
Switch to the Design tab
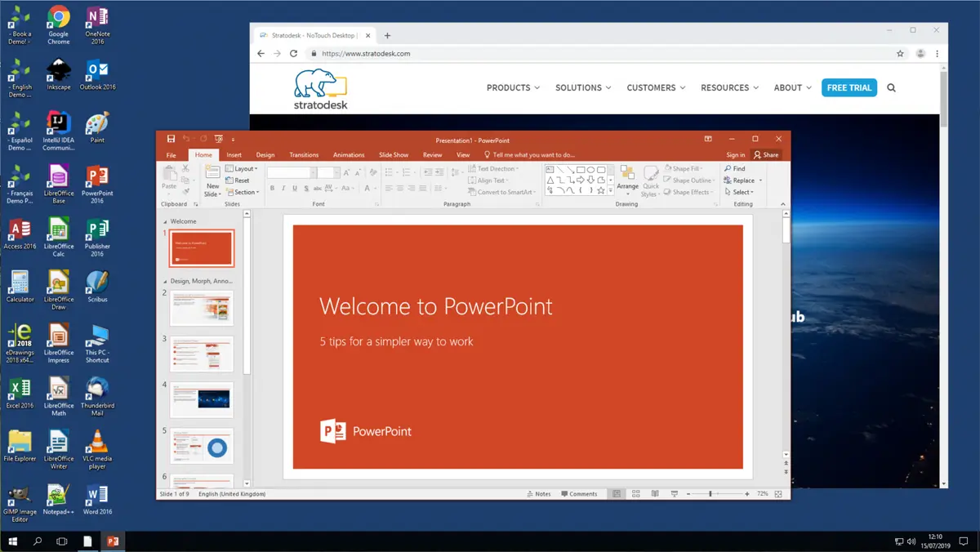tap(265, 154)
